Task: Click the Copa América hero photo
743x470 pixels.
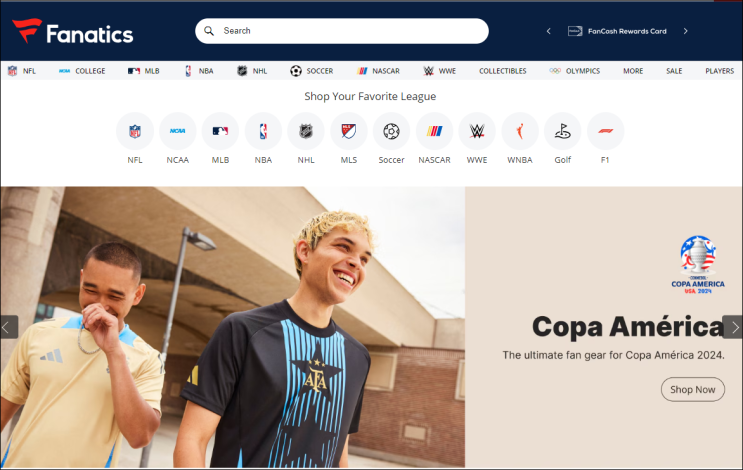Action: click(x=233, y=327)
